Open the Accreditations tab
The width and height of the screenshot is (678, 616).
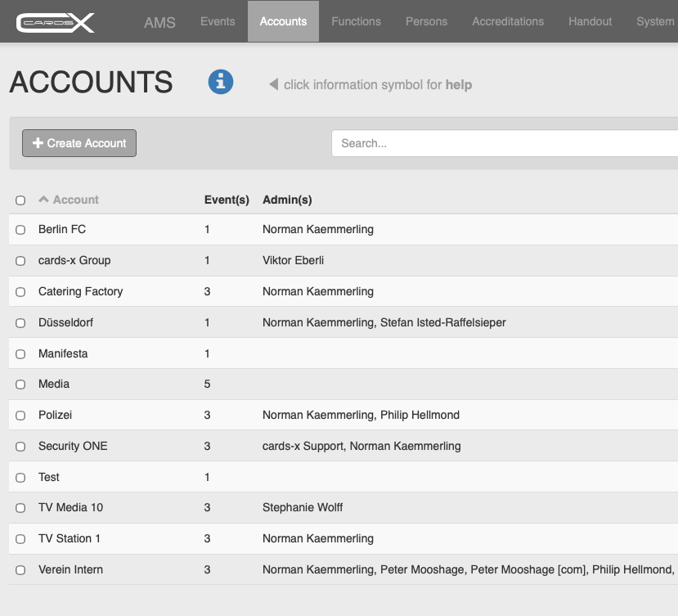[508, 21]
